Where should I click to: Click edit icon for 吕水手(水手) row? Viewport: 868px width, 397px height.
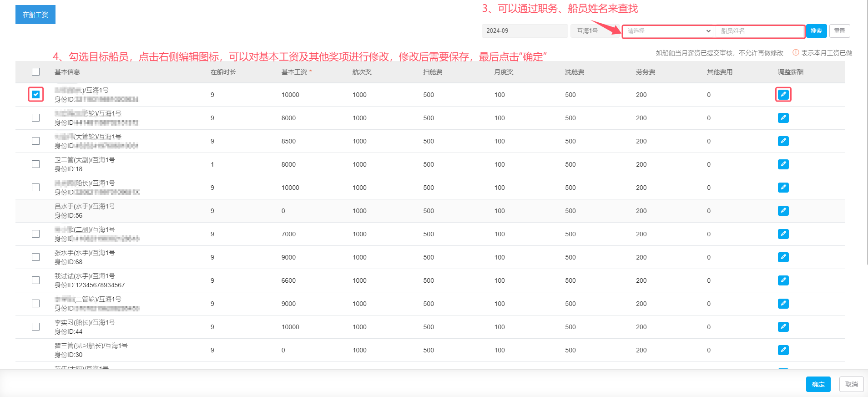[x=783, y=211]
